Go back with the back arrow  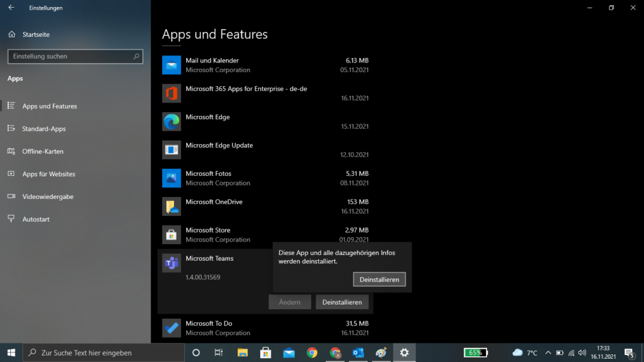11,7
